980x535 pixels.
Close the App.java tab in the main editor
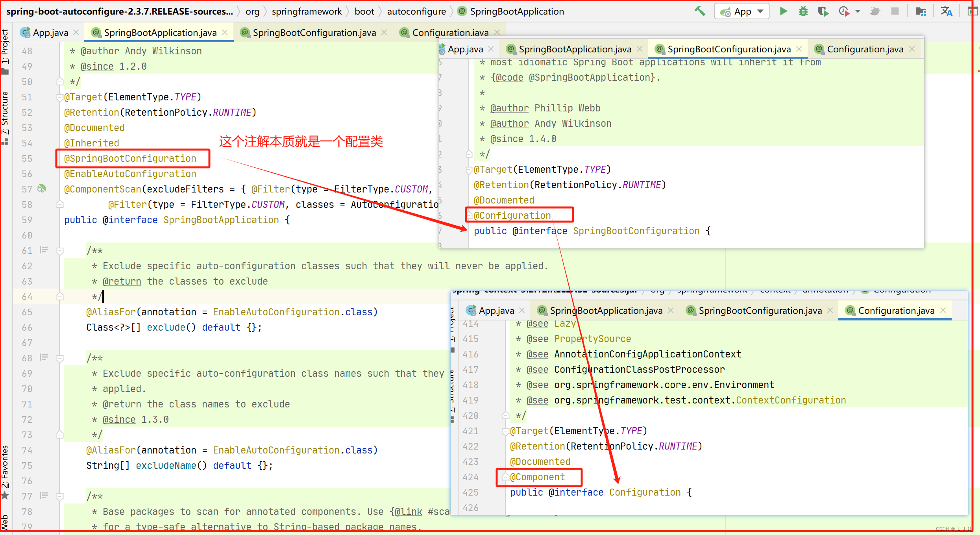76,32
